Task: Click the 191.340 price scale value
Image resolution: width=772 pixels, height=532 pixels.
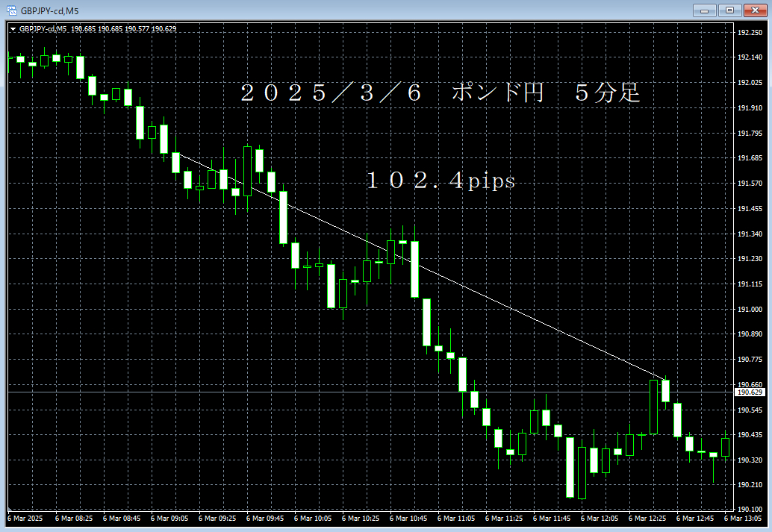Action: pyautogui.click(x=750, y=234)
